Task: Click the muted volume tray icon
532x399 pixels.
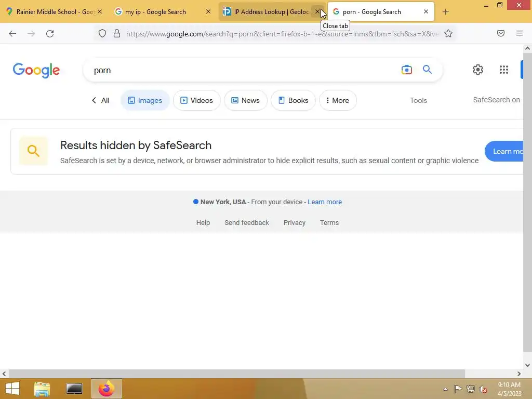Action: point(483,389)
